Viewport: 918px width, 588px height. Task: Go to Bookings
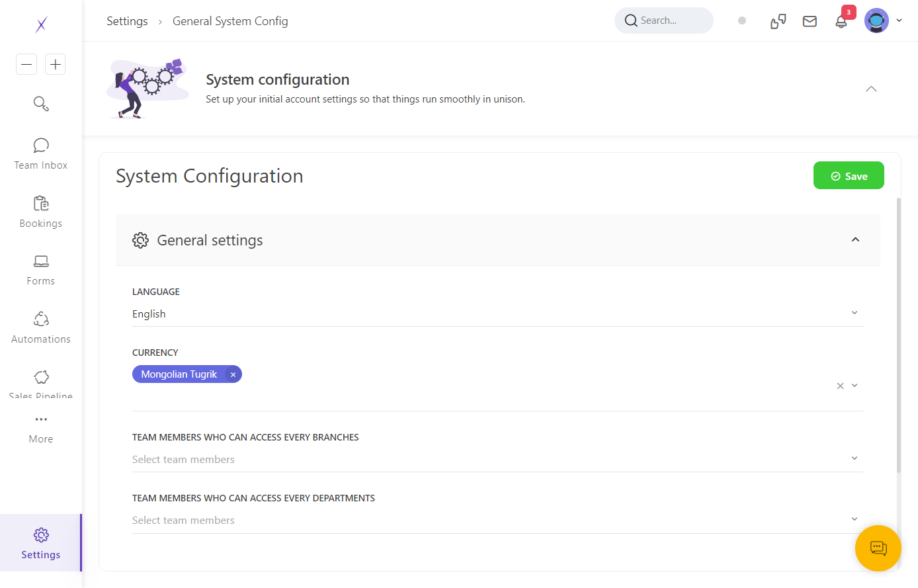click(x=41, y=212)
